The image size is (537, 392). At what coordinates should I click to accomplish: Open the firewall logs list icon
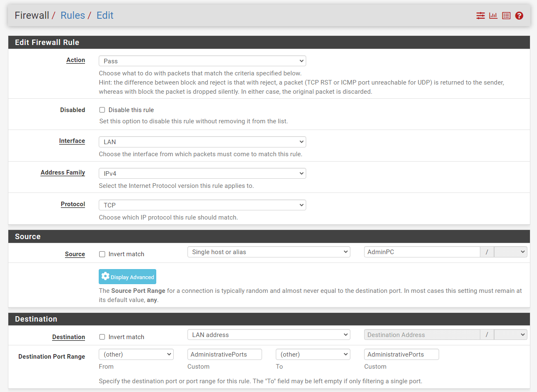506,15
